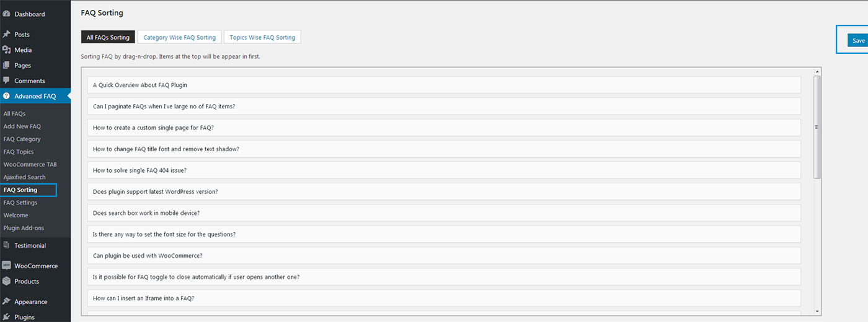The height and width of the screenshot is (322, 868).
Task: Click the Products box icon
Action: (6, 281)
